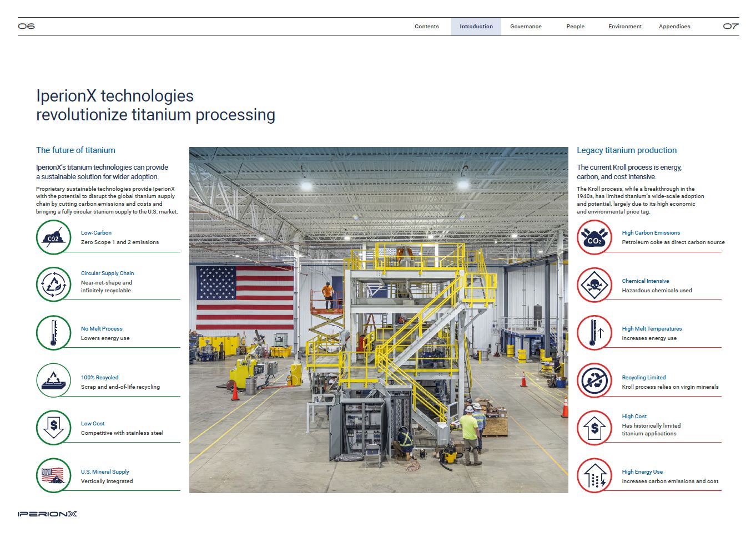The height and width of the screenshot is (533, 756).
Task: Click the 100% Recycled icon
Action: pyautogui.click(x=54, y=381)
